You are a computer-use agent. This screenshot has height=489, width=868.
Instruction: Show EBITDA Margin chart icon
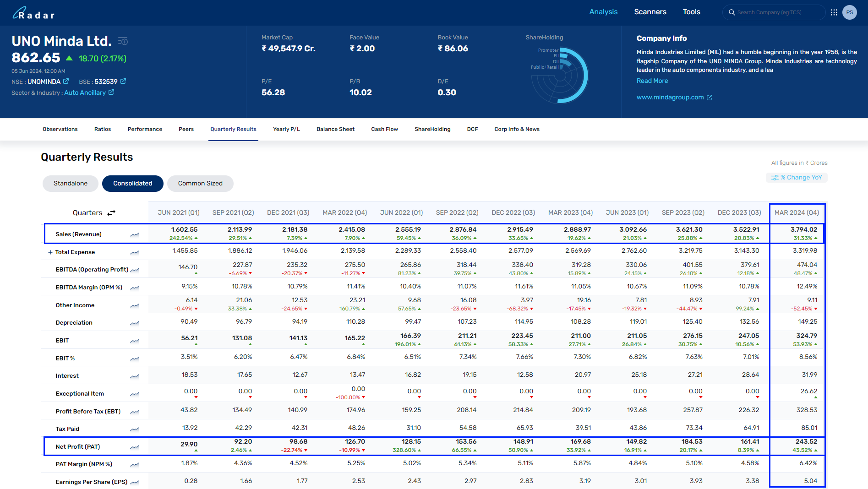click(135, 288)
